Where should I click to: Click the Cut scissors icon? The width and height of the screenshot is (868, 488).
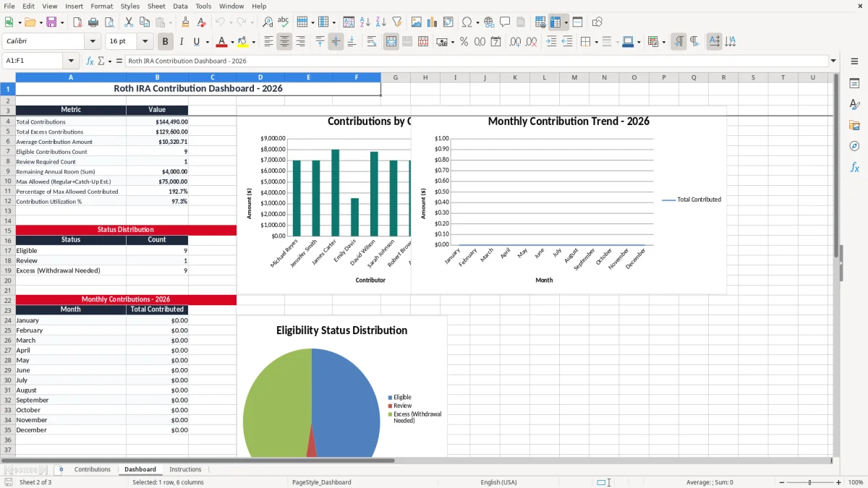coord(129,22)
